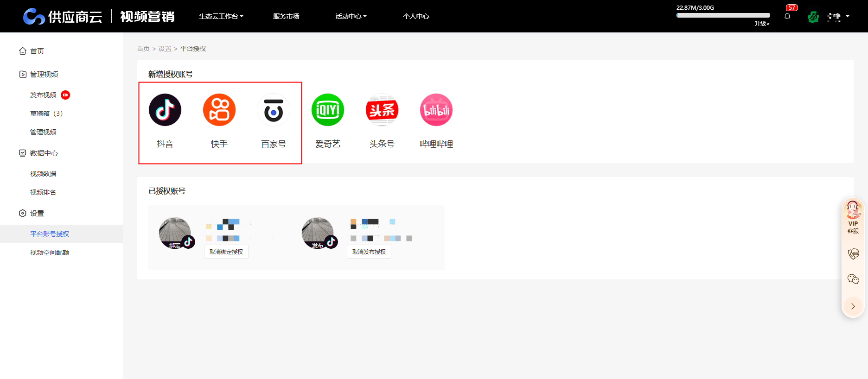The width and height of the screenshot is (868, 379).
Task: Click the storage usage progress bar
Action: [x=723, y=15]
